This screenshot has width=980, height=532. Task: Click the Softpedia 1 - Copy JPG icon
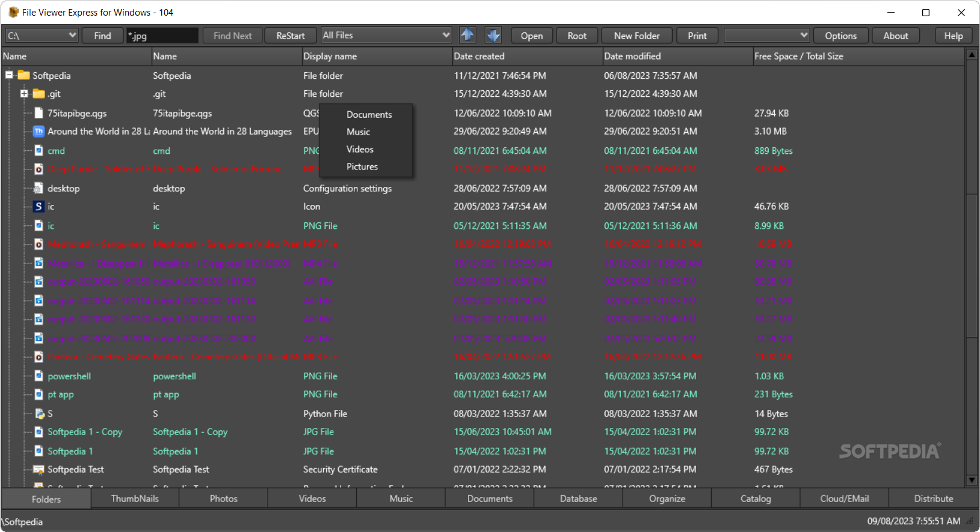(39, 432)
